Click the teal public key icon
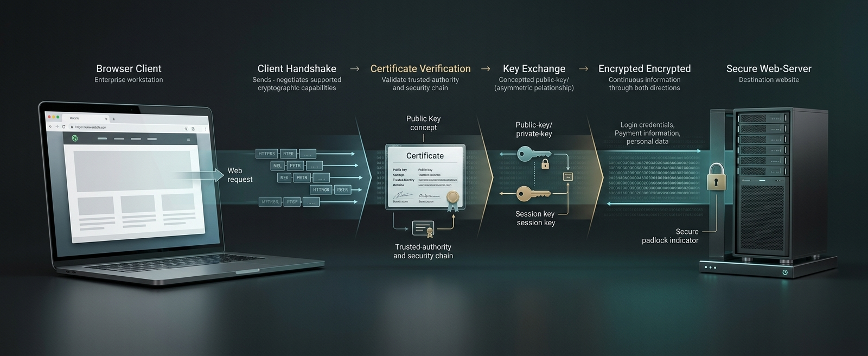The height and width of the screenshot is (356, 868). tap(534, 154)
